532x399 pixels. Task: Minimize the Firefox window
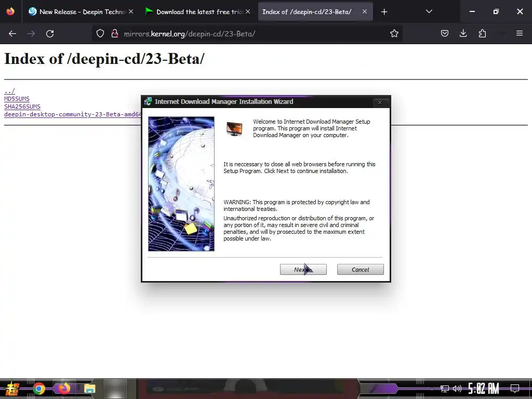pos(472,11)
